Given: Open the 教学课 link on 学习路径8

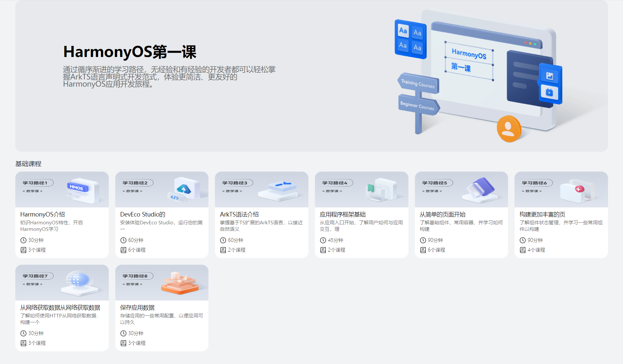Looking at the screenshot, I should click(x=132, y=284).
